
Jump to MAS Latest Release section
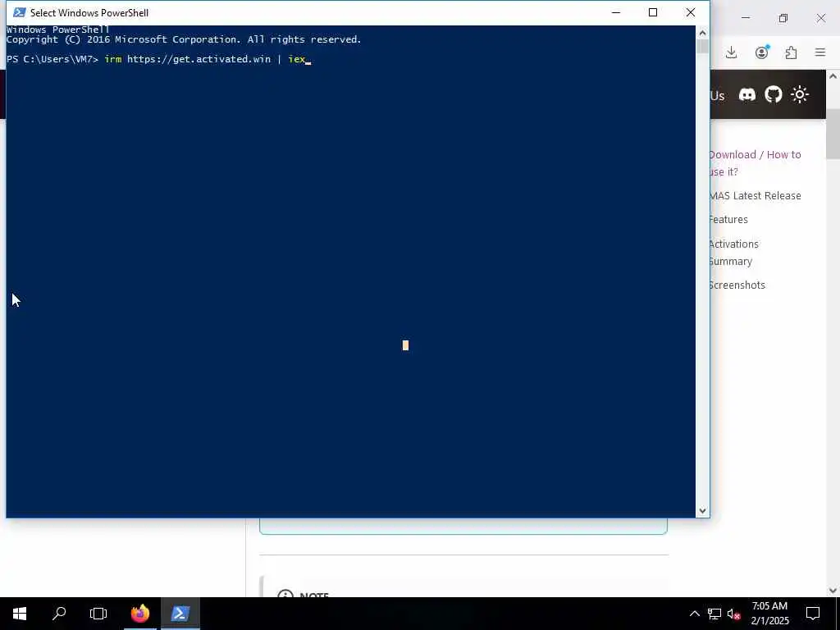[756, 195]
